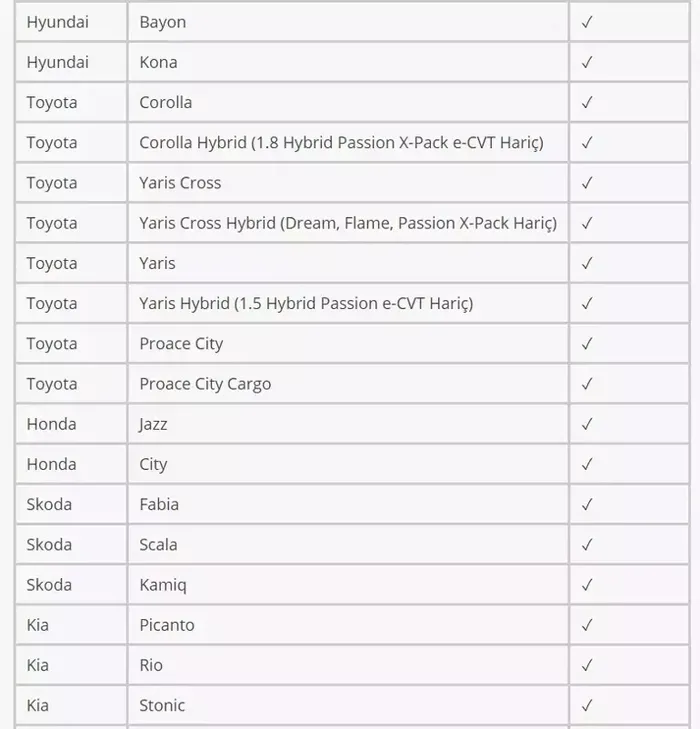Click the checkmark in the Kia Stonic row
The width and height of the screenshot is (700, 729).
click(x=587, y=705)
